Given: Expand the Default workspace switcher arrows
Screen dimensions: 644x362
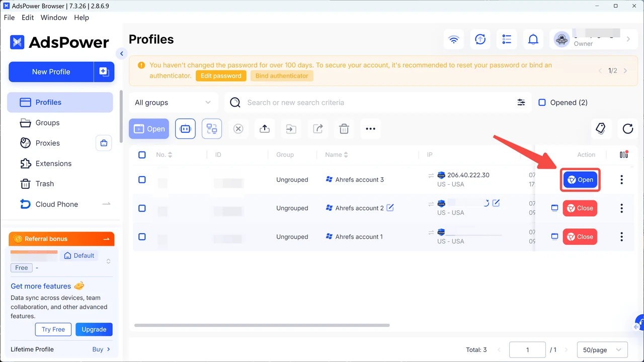Looking at the screenshot, I should (x=108, y=261).
